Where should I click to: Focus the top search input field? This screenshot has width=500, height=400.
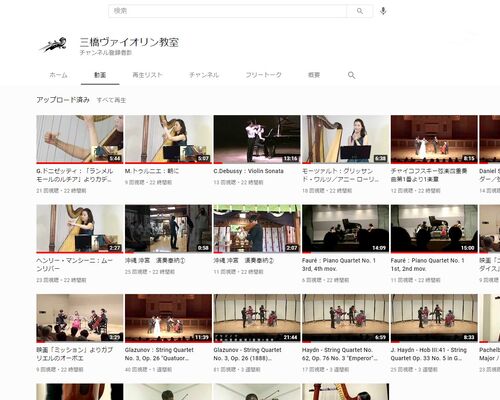pos(228,11)
